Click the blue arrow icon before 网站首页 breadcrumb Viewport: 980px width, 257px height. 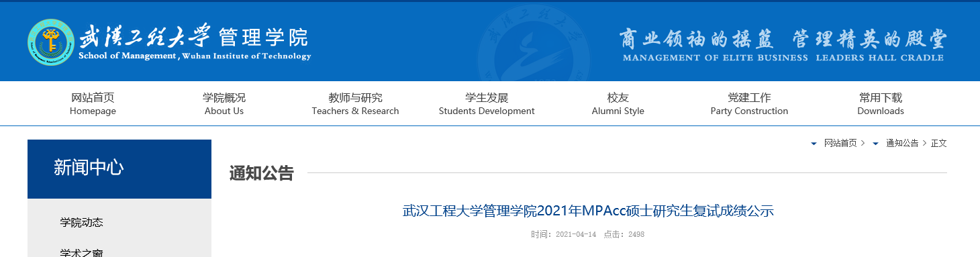pyautogui.click(x=814, y=144)
